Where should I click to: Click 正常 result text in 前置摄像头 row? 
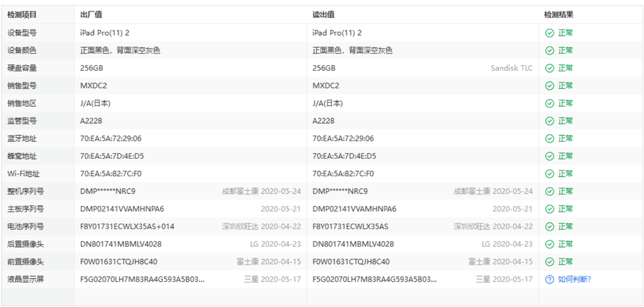[565, 262]
